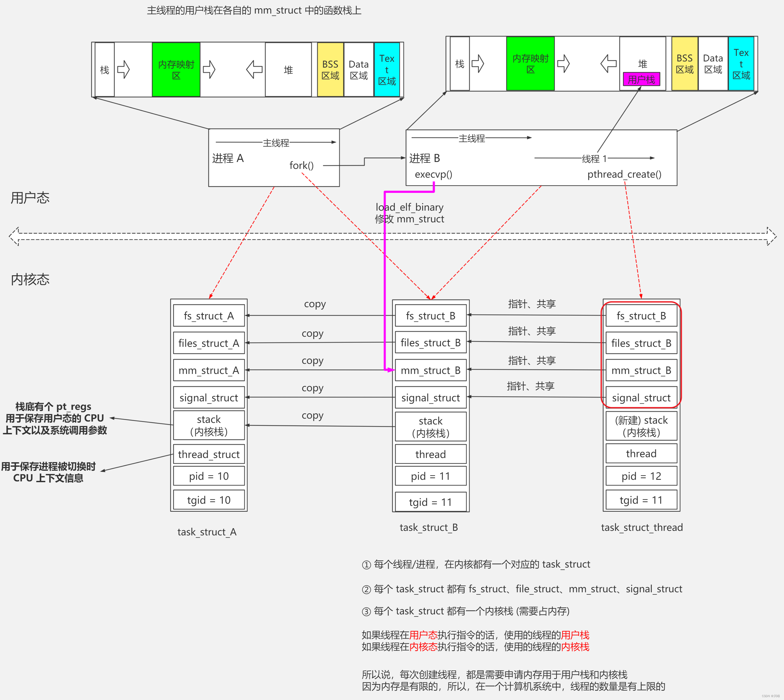Image resolution: width=784 pixels, height=700 pixels.
Task: Click the 线程 1 arrow label
Action: point(594,159)
